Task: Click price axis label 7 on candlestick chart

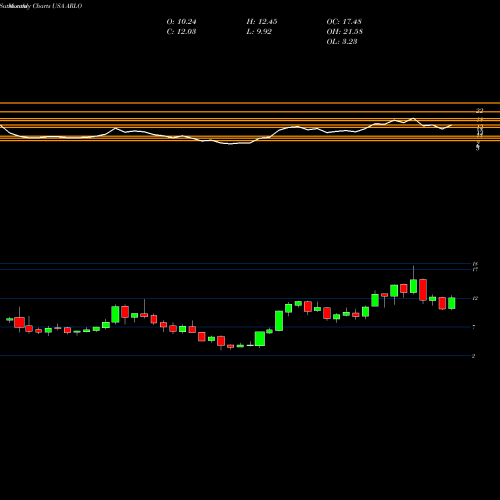Action: tap(474, 327)
